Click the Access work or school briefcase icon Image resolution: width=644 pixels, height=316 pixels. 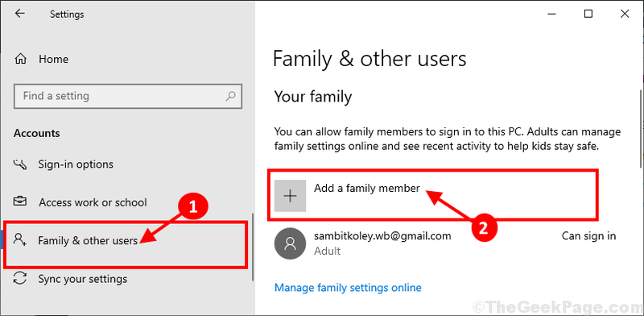click(20, 202)
